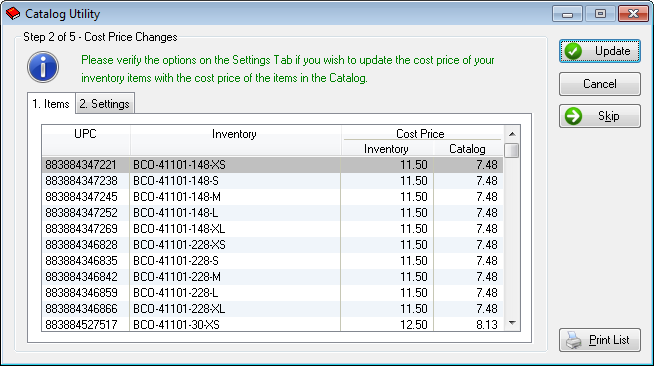This screenshot has height=366, width=654.
Task: Click the Catalog cost price header
Action: click(468, 149)
